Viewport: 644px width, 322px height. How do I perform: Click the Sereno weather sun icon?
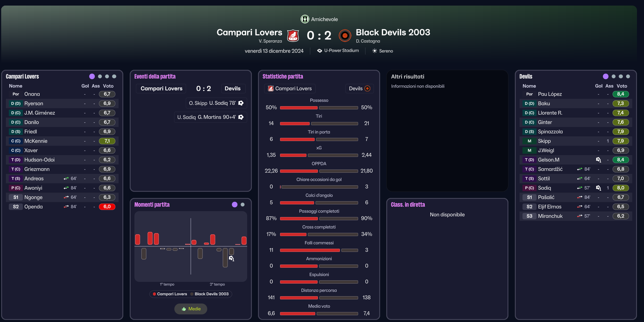pyautogui.click(x=375, y=51)
